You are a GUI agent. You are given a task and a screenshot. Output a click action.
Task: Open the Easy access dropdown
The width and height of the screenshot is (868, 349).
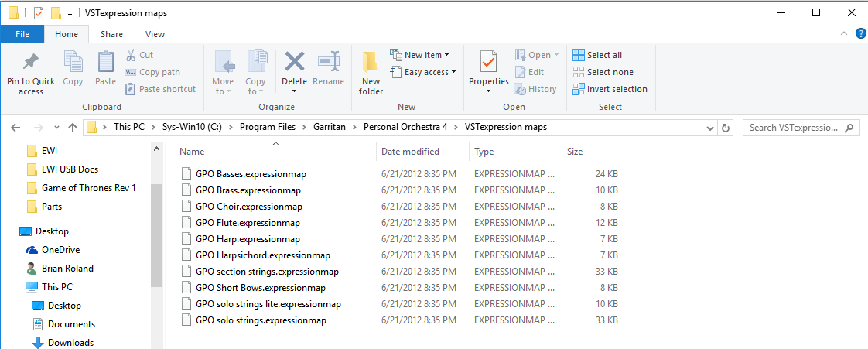453,72
